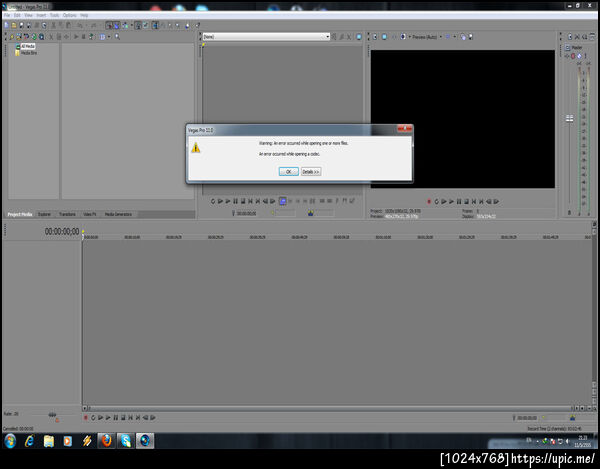
Task: Click Extract Audio from CD icon
Action: click(34, 37)
